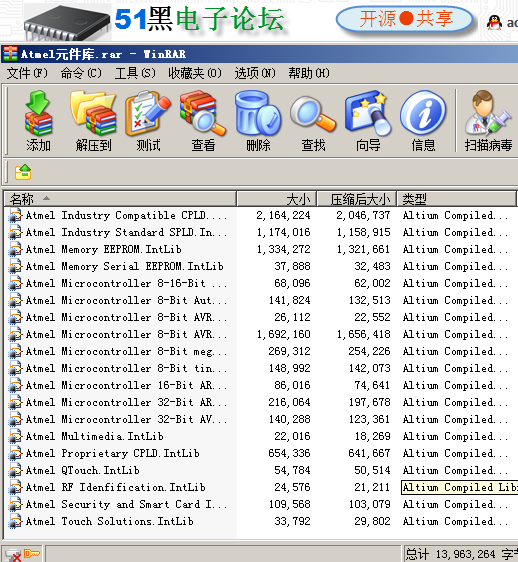Select Atmel Microcontroller 8-Bit tin file
This screenshot has height=562, width=518.
[127, 368]
